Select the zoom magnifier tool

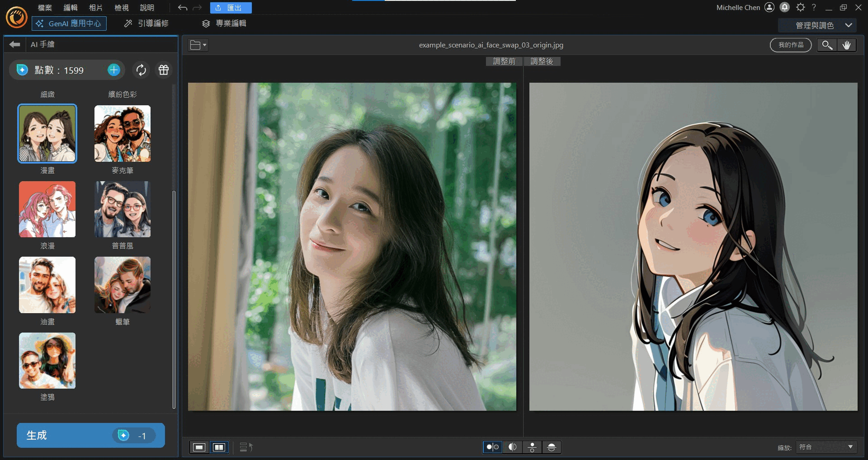(827, 45)
